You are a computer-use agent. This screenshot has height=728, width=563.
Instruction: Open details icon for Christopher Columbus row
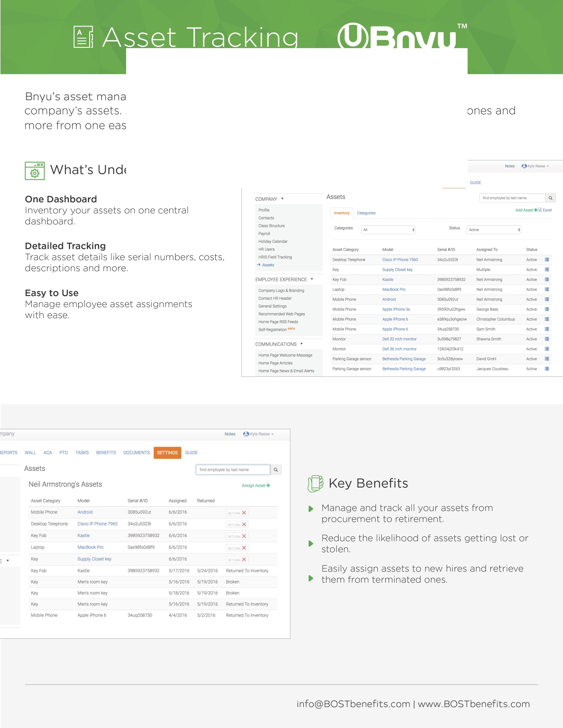click(547, 319)
